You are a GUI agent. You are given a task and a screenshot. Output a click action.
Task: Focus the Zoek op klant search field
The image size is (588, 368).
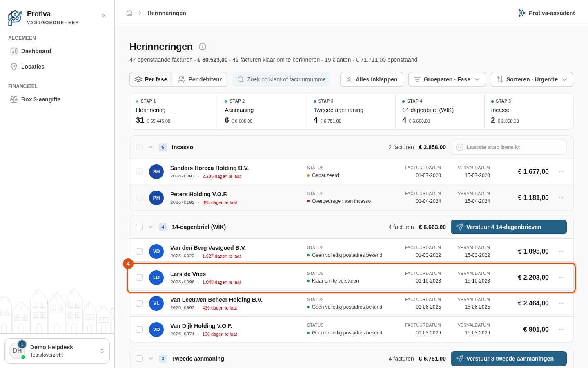281,79
